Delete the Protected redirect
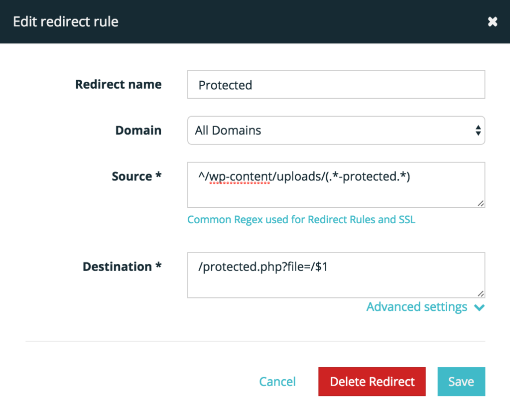510x420 pixels. tap(372, 381)
